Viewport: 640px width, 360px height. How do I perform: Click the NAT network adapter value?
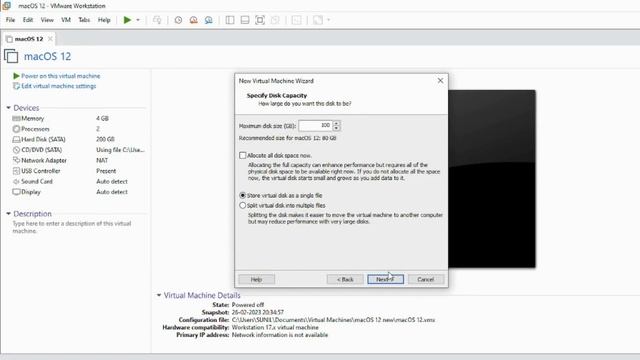[x=102, y=160]
